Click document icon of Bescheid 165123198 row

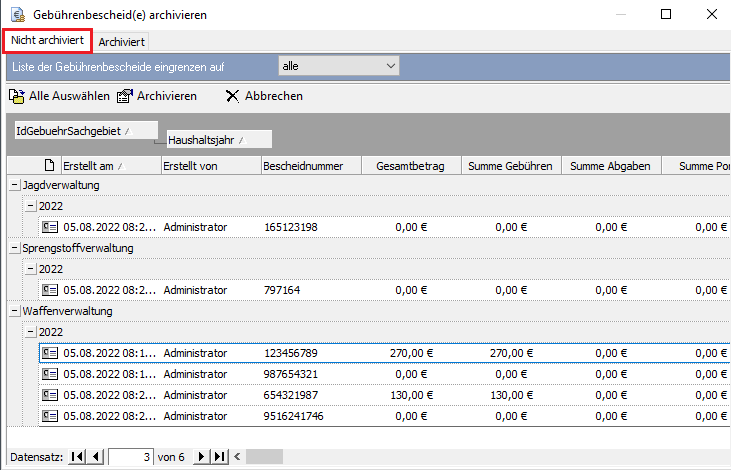click(50, 227)
